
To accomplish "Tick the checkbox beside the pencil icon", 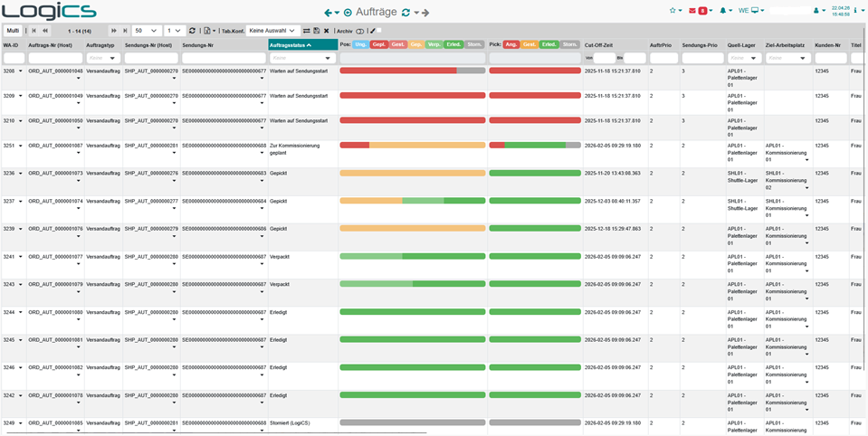I will 378,31.
